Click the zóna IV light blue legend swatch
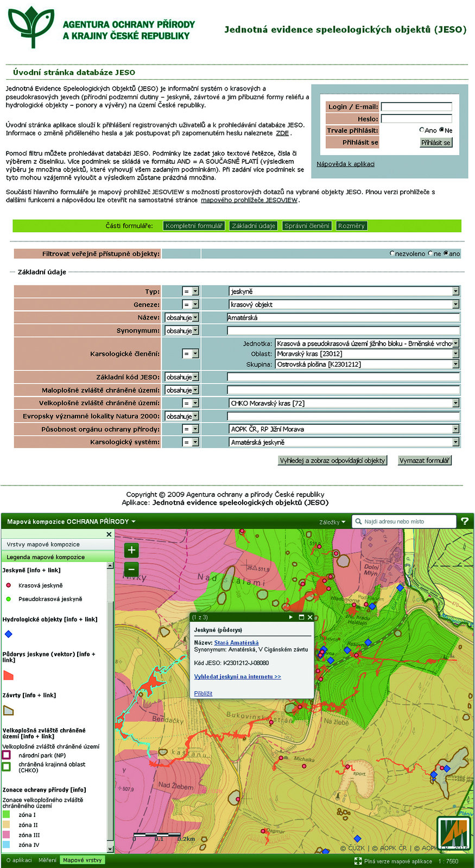 7,845
